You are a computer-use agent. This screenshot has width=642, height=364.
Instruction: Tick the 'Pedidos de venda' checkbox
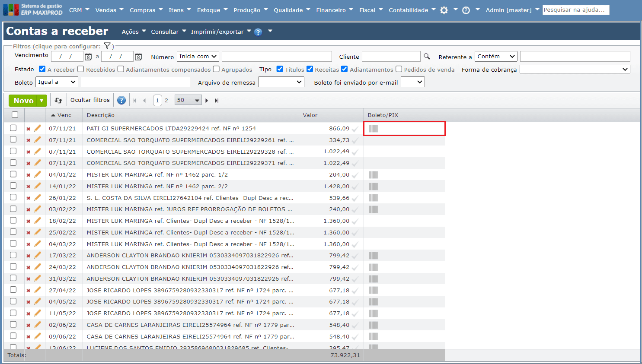click(x=399, y=69)
